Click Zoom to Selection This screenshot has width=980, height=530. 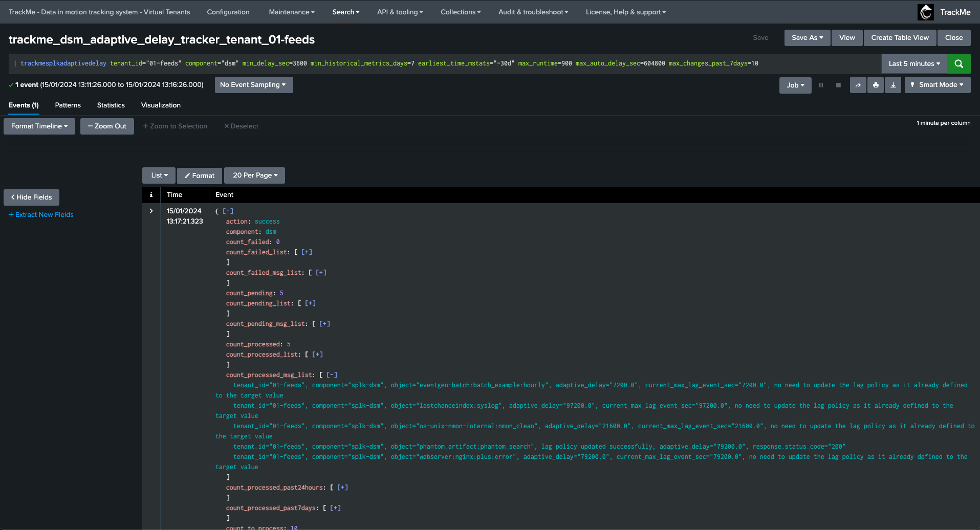(175, 126)
